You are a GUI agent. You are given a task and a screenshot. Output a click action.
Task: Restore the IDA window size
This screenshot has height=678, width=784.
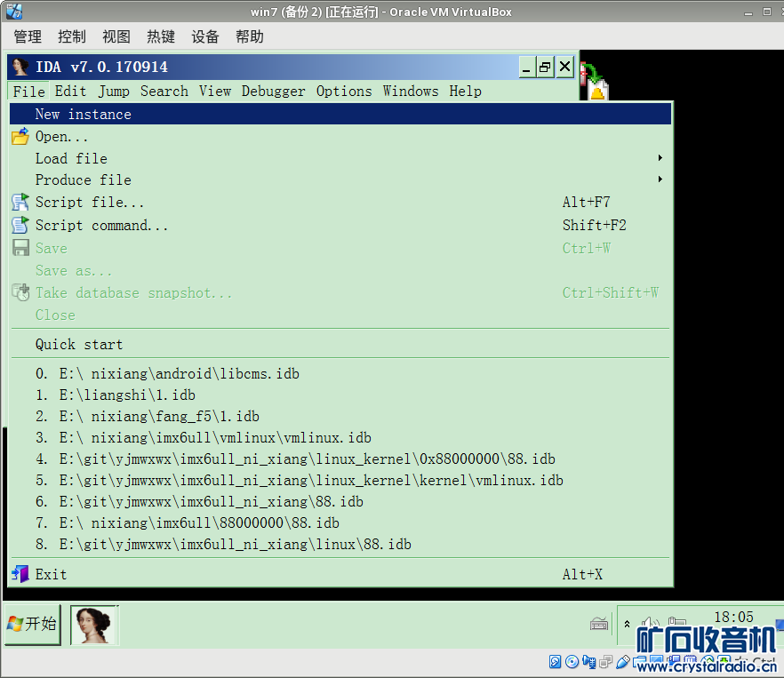click(x=545, y=67)
